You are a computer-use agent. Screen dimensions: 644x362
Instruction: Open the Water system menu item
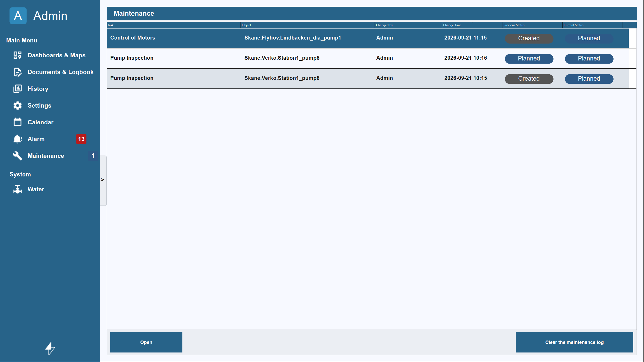pyautogui.click(x=36, y=189)
